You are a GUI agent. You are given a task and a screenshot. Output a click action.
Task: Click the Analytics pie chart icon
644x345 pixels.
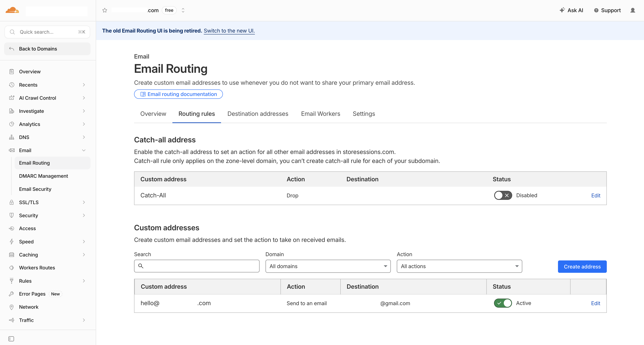coord(12,124)
